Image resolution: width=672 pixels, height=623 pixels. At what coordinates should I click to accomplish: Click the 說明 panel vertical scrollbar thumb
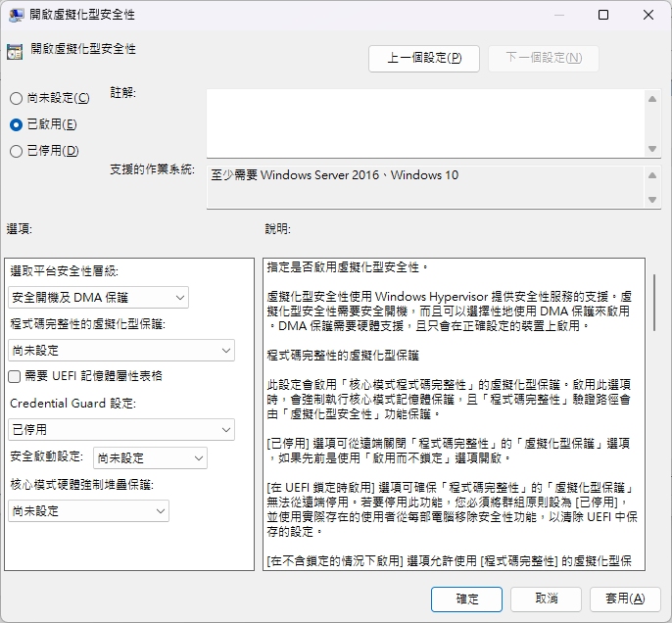click(x=654, y=303)
